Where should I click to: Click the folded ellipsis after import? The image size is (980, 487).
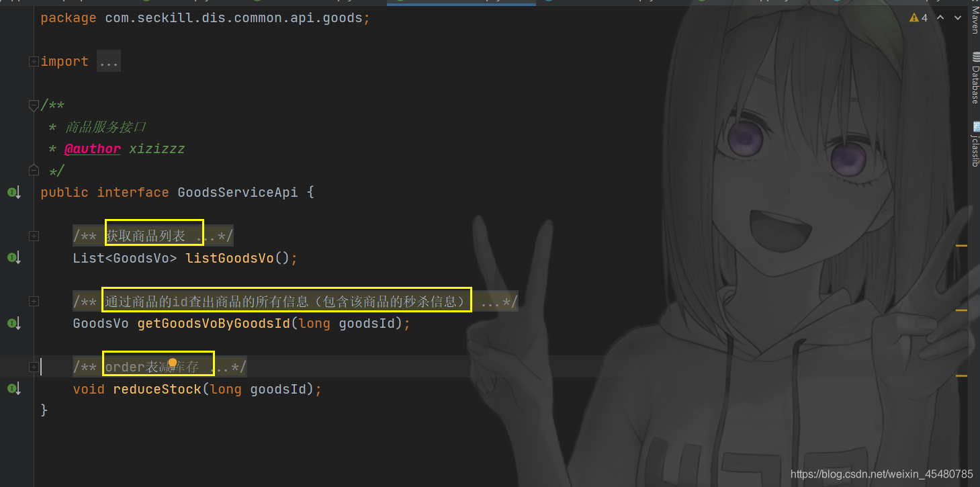[108, 62]
